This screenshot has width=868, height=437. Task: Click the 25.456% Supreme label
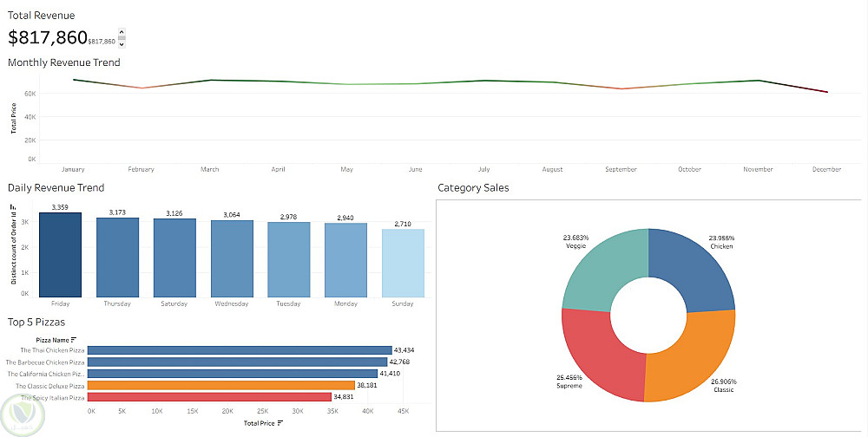click(x=569, y=382)
